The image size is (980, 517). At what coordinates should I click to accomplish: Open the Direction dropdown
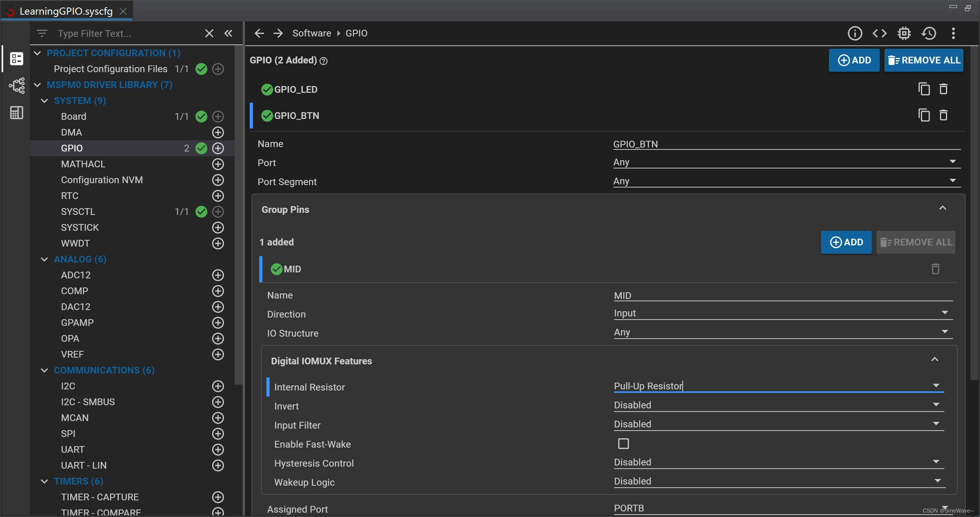[945, 313]
